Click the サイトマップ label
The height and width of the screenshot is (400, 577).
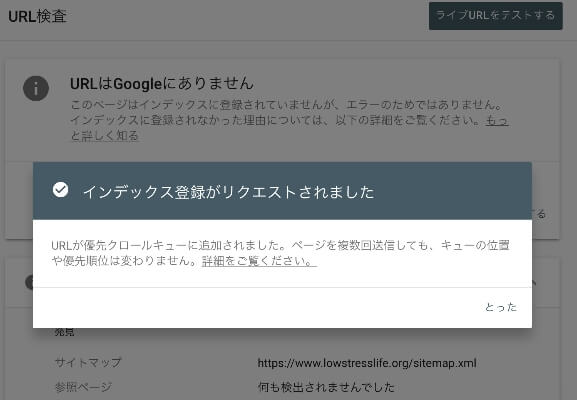(x=88, y=362)
